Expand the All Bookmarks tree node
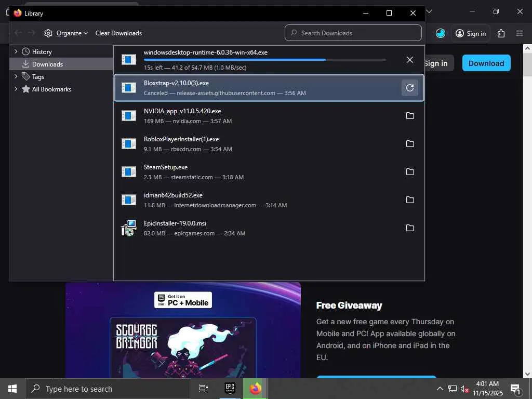Image resolution: width=532 pixels, height=399 pixels. (16, 89)
